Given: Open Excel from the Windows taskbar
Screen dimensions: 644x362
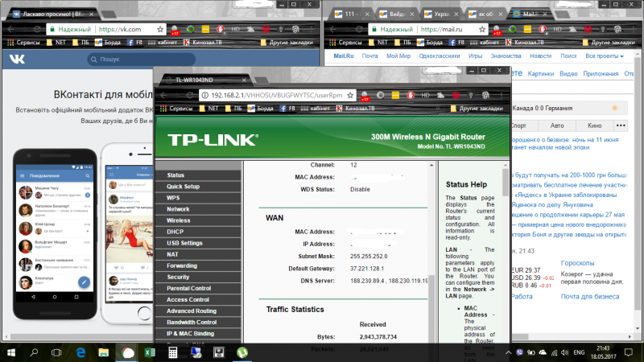Looking at the screenshot, I should point(150,352).
